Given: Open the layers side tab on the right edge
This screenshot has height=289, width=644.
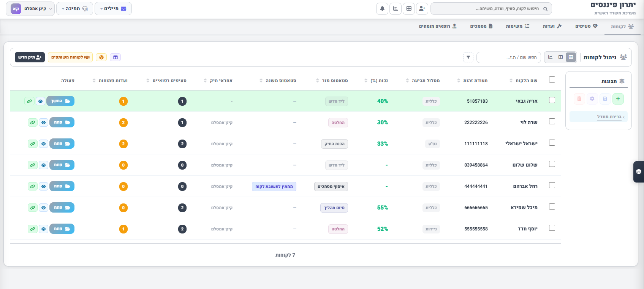Looking at the screenshot, I should (x=638, y=172).
